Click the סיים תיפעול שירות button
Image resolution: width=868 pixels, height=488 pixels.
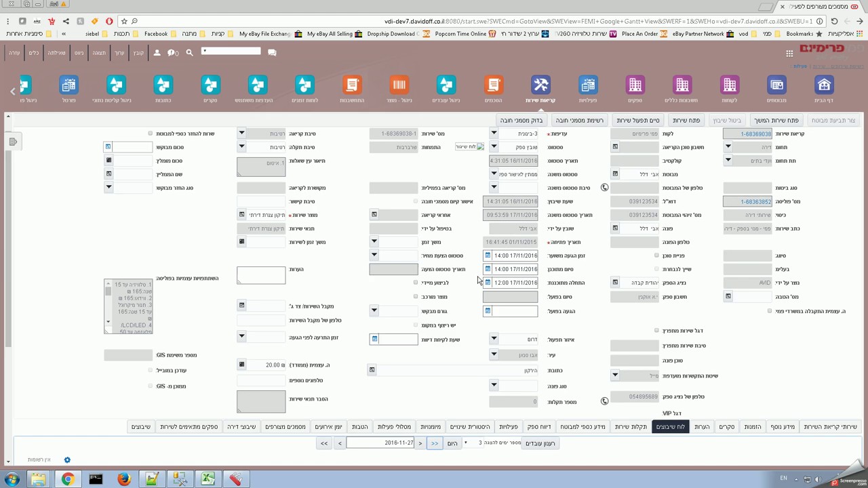tap(637, 120)
